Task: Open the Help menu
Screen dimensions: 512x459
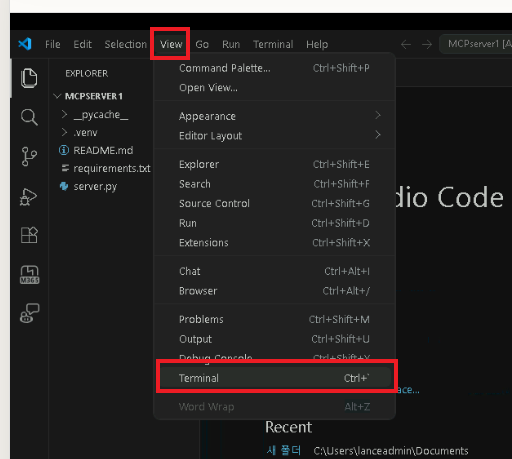Action: click(x=317, y=44)
